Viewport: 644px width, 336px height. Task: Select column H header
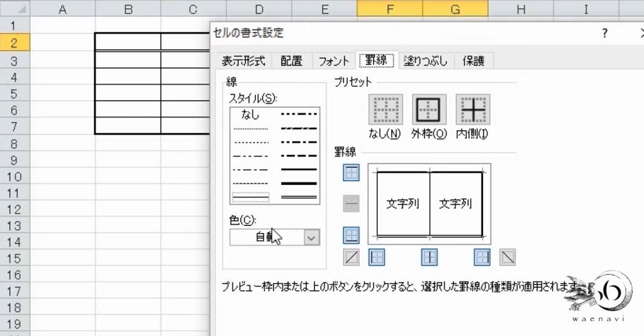point(521,9)
